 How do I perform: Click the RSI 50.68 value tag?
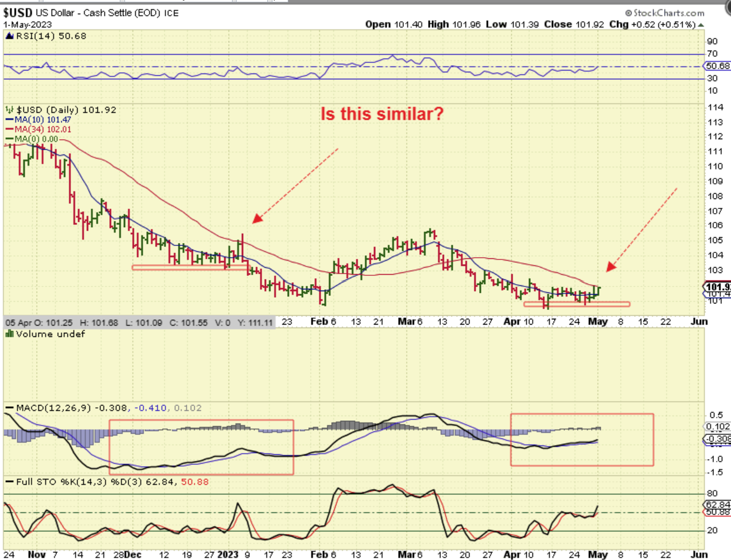(x=717, y=66)
